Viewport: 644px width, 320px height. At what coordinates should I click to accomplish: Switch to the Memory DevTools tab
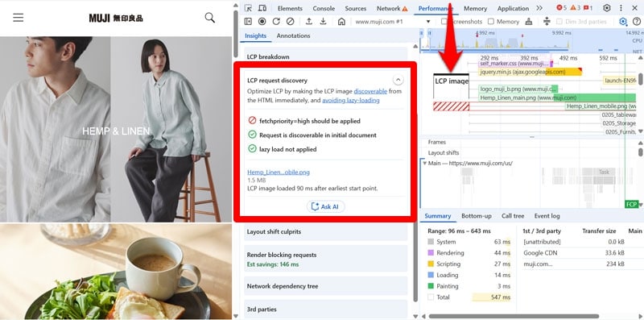pyautogui.click(x=475, y=8)
